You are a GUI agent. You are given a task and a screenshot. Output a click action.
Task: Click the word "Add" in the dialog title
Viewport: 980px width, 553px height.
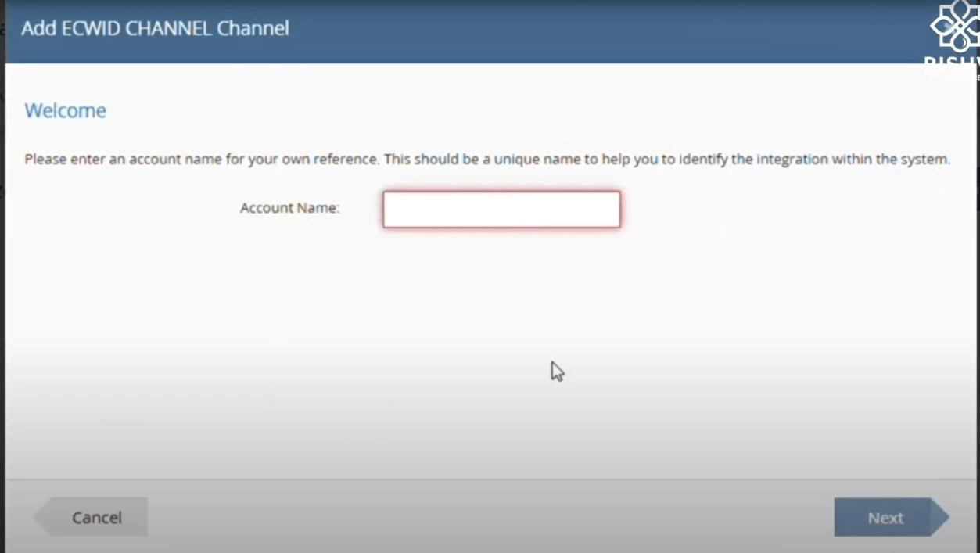(x=34, y=28)
